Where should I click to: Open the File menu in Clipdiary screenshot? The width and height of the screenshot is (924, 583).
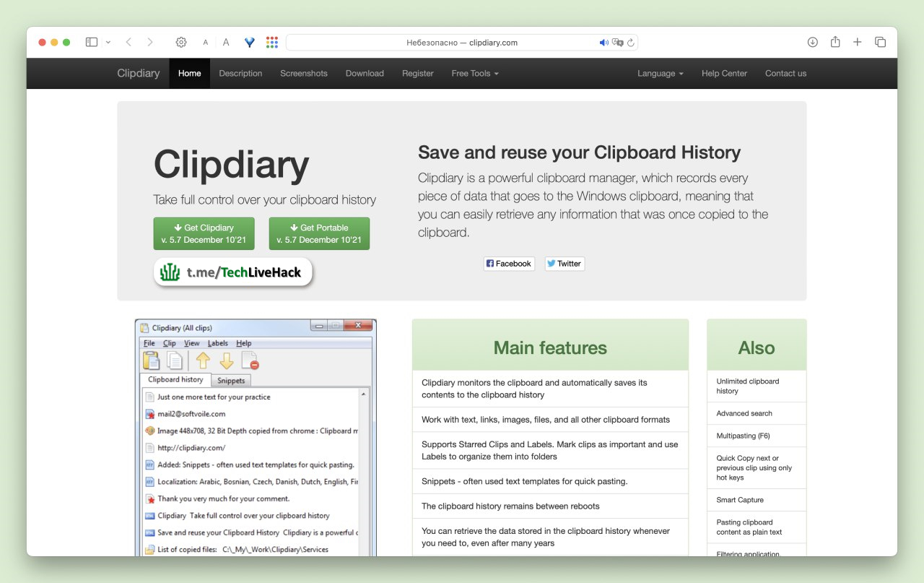click(x=149, y=343)
